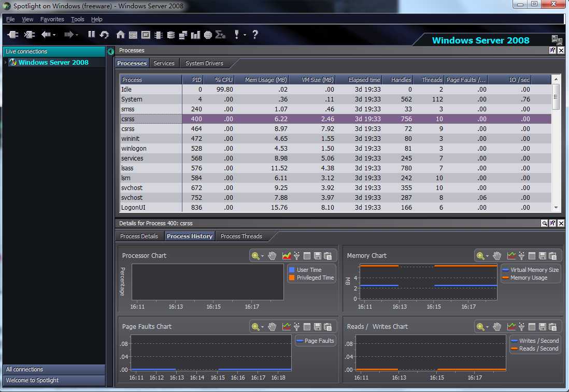Click the help pointer icon in Processes panel header
This screenshot has width=569, height=392.
pyautogui.click(x=552, y=50)
